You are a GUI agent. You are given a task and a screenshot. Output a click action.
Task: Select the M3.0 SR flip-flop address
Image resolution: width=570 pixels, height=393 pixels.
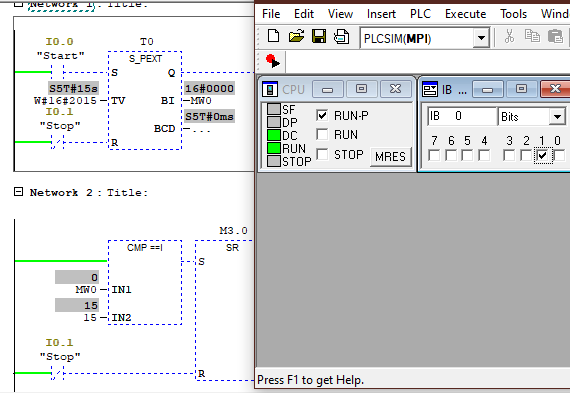[x=233, y=230]
